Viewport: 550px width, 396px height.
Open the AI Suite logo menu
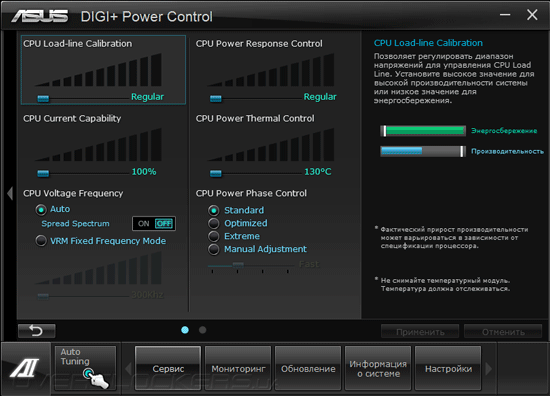coord(25,368)
